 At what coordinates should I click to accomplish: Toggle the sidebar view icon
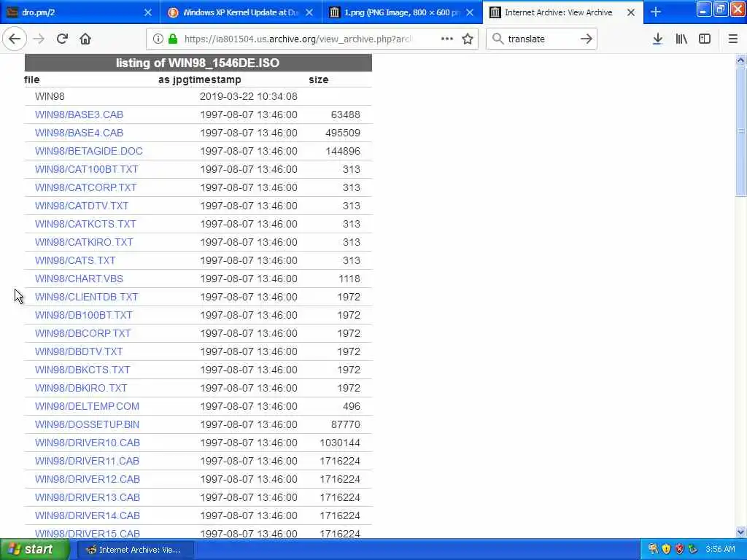click(x=705, y=39)
